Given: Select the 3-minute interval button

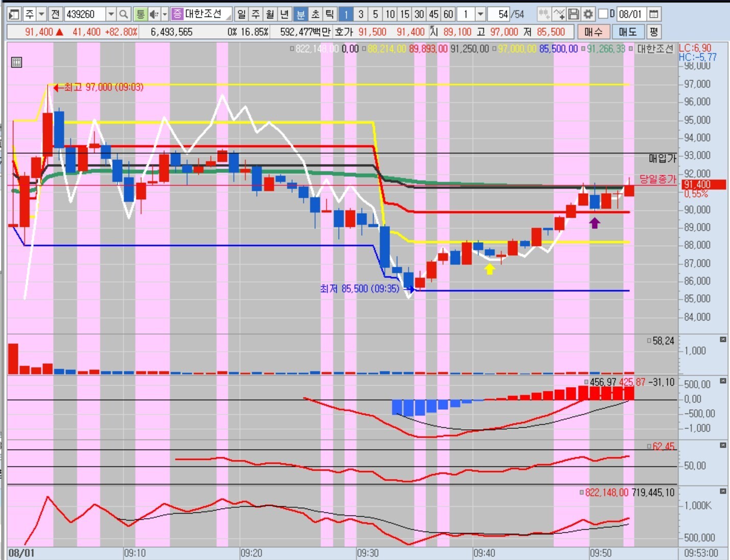Looking at the screenshot, I should click(361, 14).
